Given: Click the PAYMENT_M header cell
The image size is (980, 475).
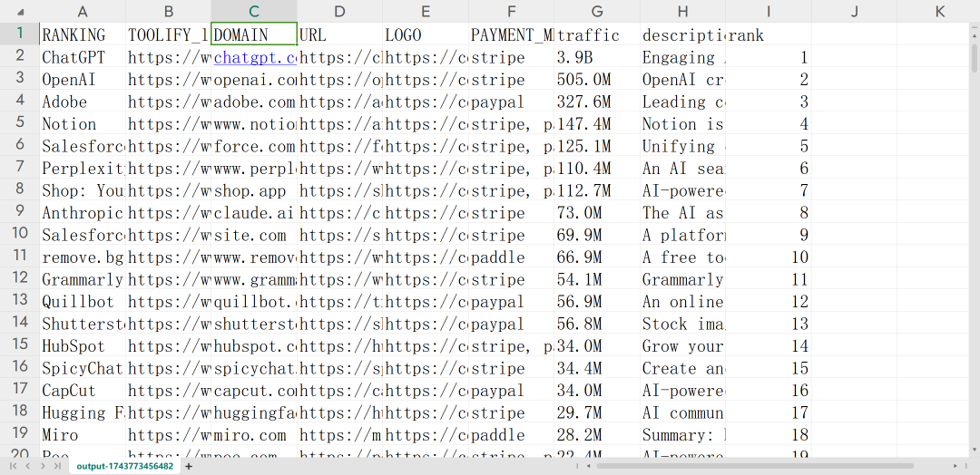Looking at the screenshot, I should [511, 35].
